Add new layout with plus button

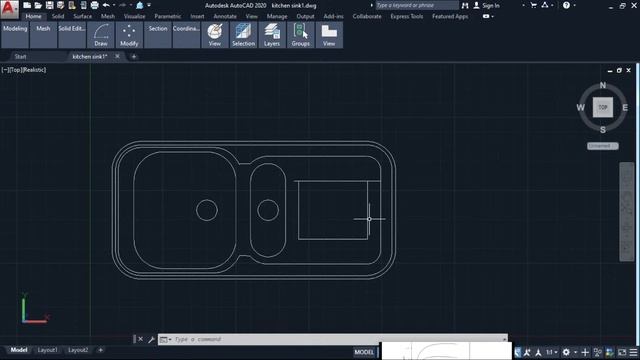pos(100,350)
